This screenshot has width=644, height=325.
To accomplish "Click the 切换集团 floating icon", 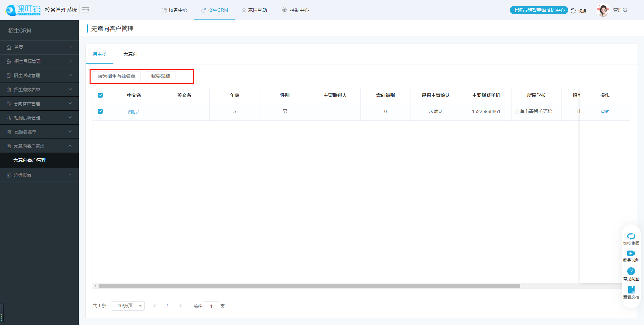I will [x=631, y=236].
